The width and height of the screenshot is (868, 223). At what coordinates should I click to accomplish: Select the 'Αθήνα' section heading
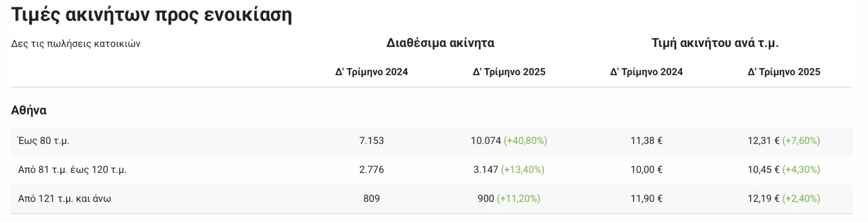pos(28,110)
